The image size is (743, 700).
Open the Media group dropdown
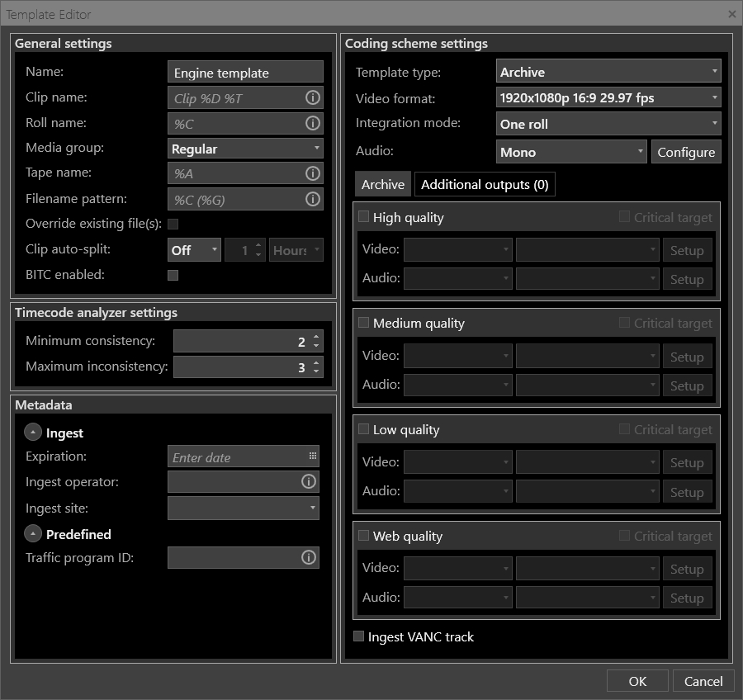click(245, 149)
